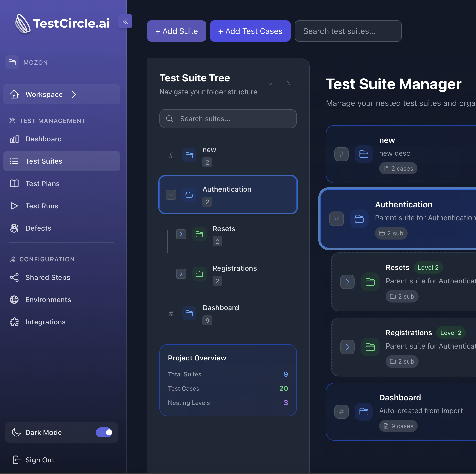The image size is (476, 474).
Task: Collapse the sidebar with the double-chevron icon
Action: tap(125, 21)
